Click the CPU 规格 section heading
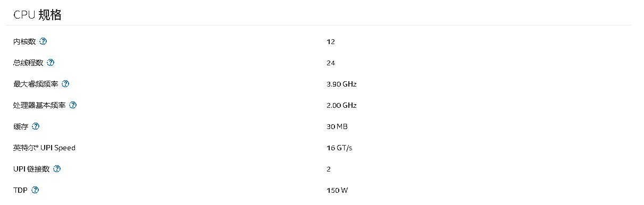This screenshot has width=644, height=205. (38, 15)
